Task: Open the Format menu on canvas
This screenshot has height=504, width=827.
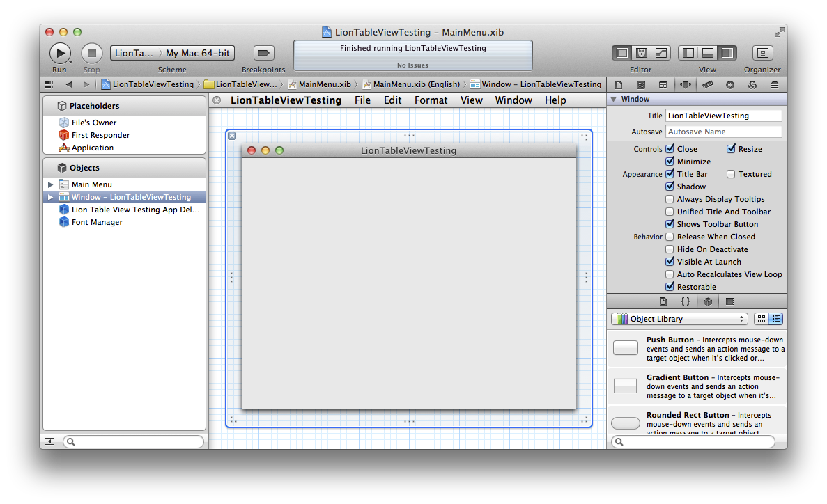Action: point(431,100)
